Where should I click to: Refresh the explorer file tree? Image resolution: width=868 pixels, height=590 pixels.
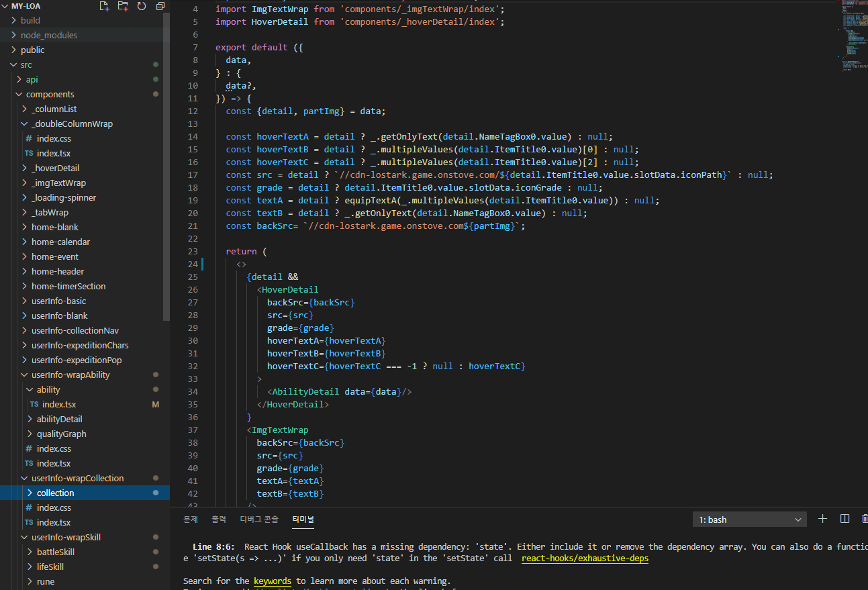142,6
